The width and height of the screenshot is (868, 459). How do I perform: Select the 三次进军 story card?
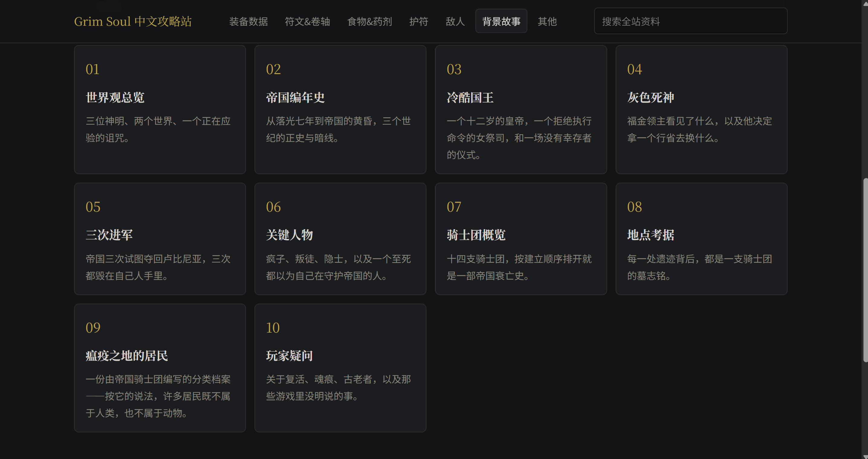160,239
